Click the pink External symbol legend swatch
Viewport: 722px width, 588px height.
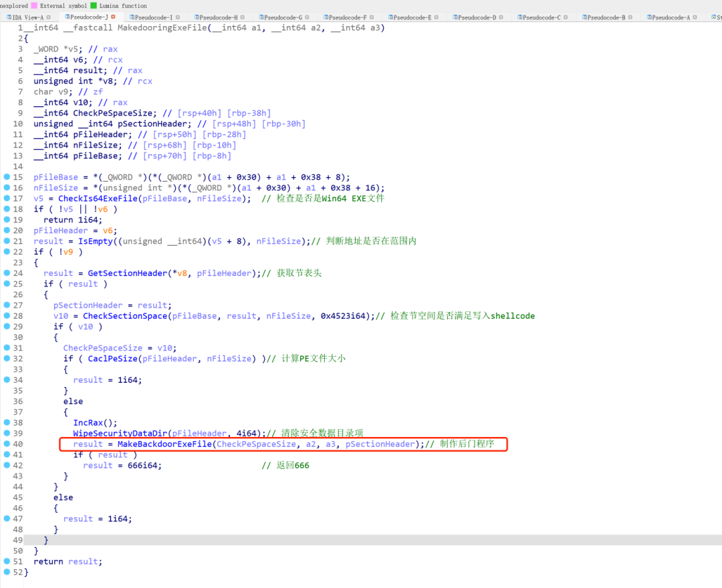pyautogui.click(x=34, y=5)
